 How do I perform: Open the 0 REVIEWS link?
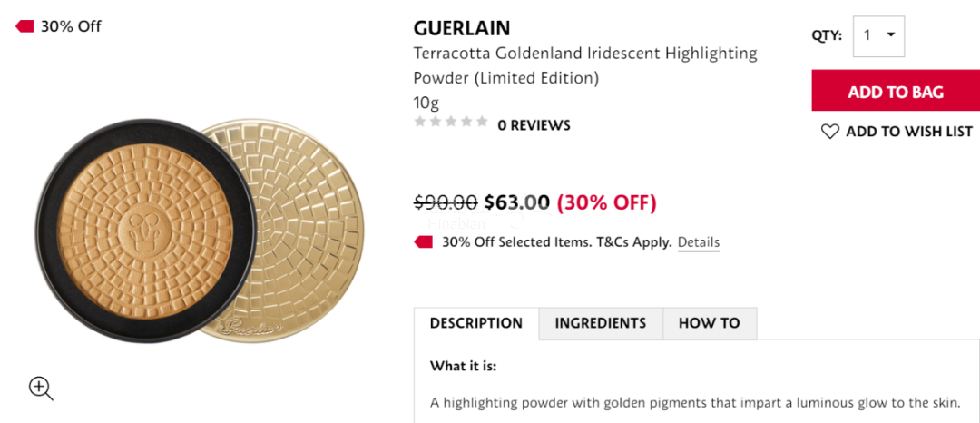point(534,125)
